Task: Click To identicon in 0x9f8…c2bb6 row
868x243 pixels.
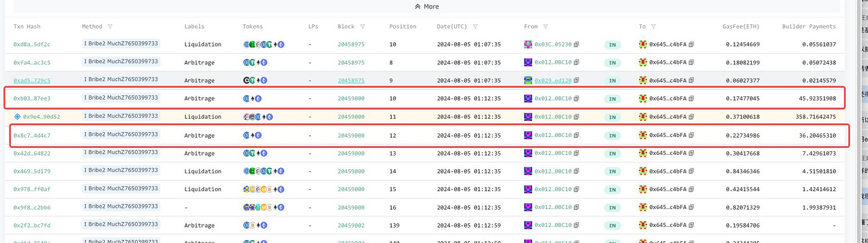Action: [643, 208]
